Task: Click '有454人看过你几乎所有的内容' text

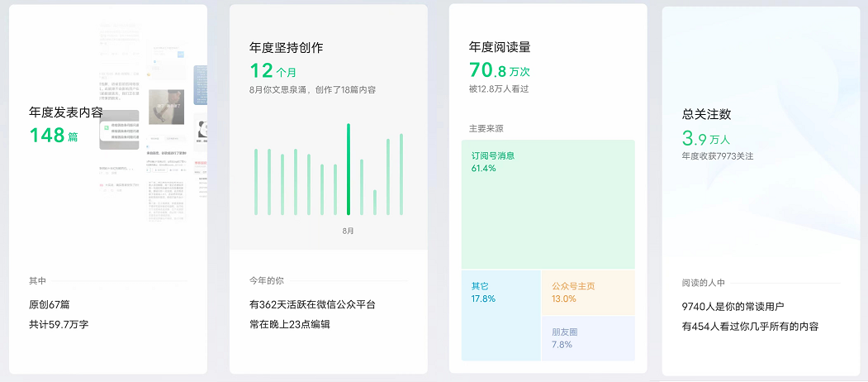Action: click(750, 327)
